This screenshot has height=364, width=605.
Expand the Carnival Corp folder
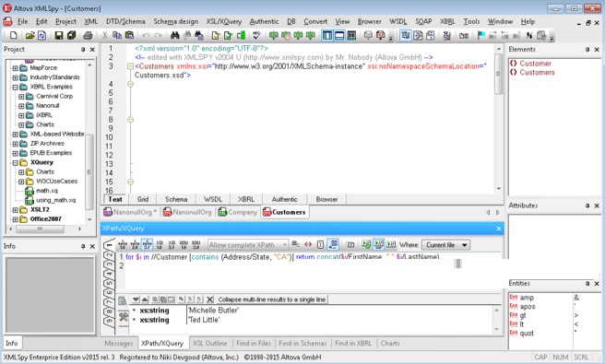[x=21, y=97]
